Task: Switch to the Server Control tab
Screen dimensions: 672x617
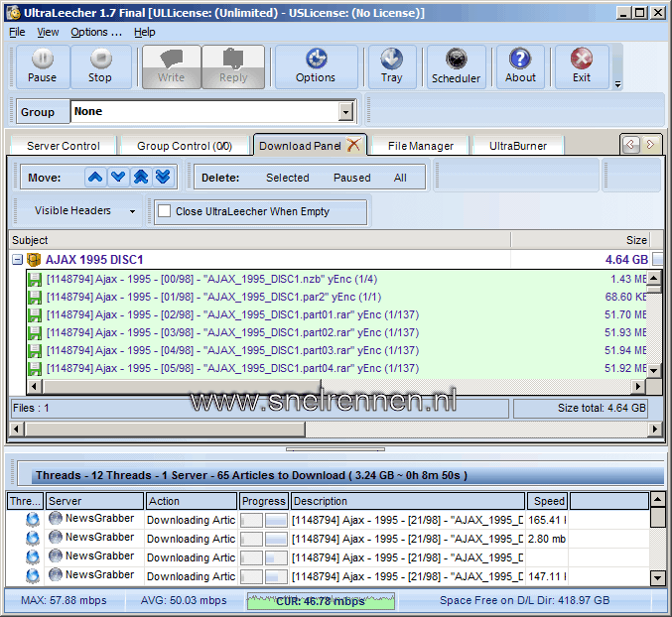Action: 64,146
